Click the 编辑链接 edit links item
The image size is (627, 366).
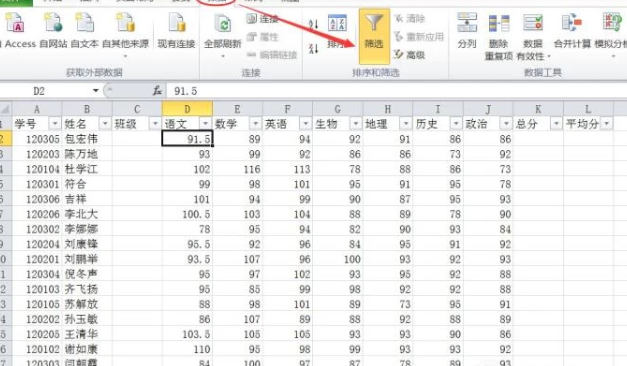[272, 55]
